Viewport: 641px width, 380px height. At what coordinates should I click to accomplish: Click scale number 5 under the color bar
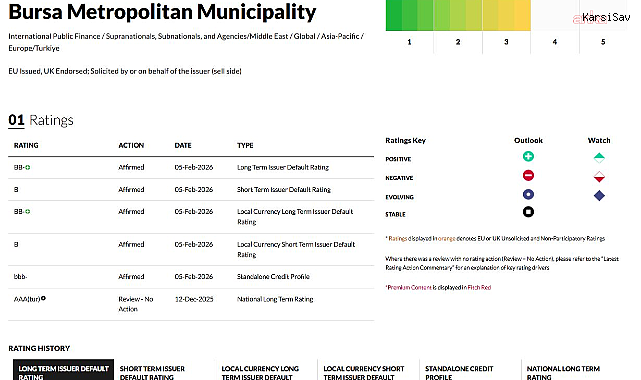(603, 42)
